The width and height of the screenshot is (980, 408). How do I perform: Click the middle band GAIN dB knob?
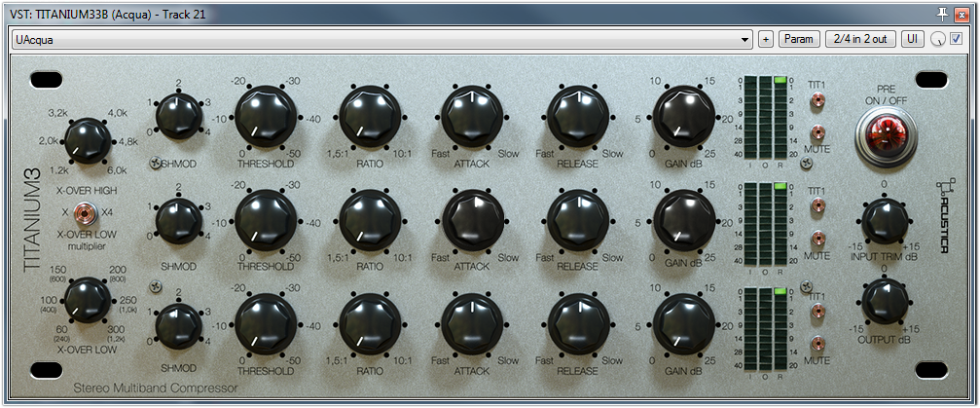pos(683,221)
